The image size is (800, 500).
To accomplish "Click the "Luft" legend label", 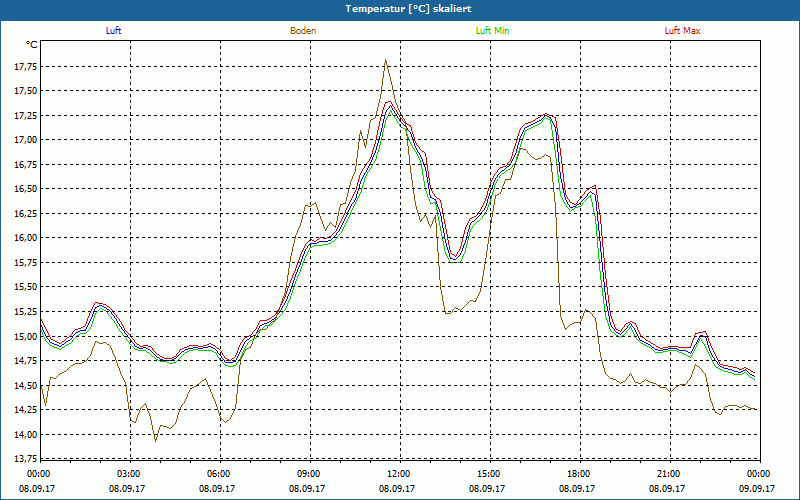I will [x=113, y=31].
